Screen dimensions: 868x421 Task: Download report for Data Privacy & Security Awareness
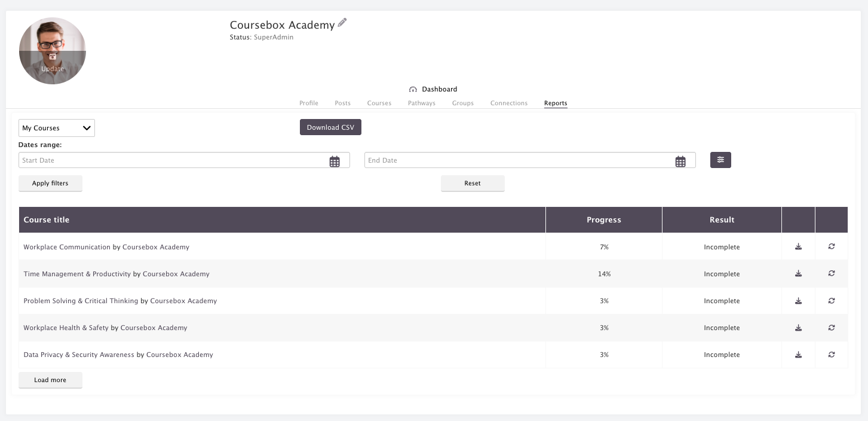[x=798, y=355]
